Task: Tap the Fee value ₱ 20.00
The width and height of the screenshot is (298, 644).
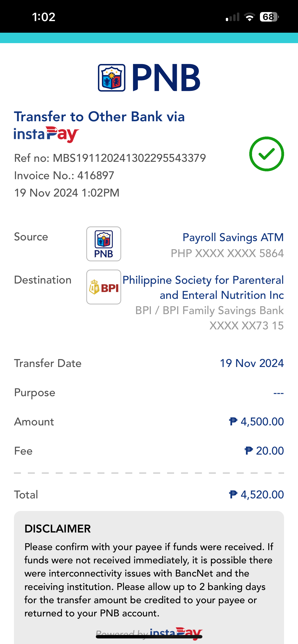Action: tap(264, 451)
